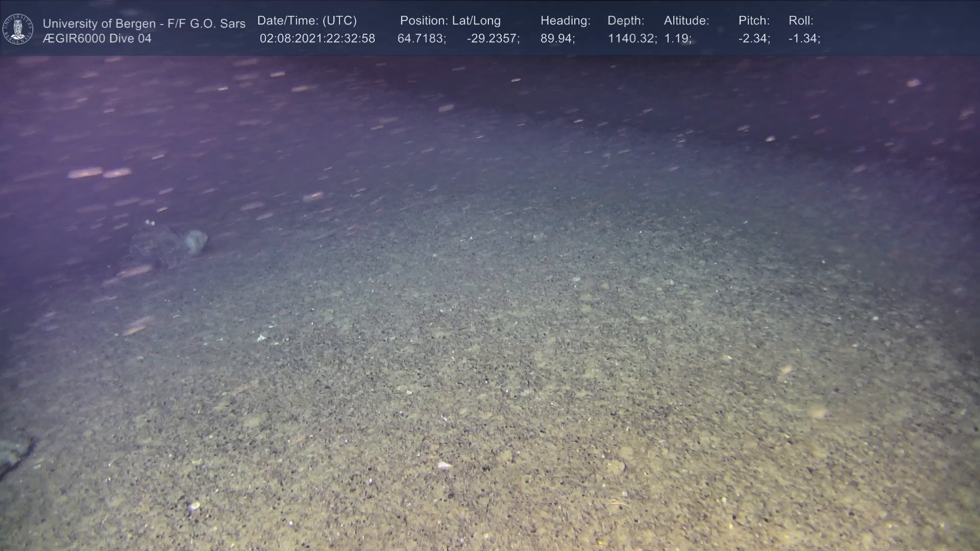This screenshot has height=551, width=980.
Task: Click the Altitude label in overlay
Action: pyautogui.click(x=686, y=21)
